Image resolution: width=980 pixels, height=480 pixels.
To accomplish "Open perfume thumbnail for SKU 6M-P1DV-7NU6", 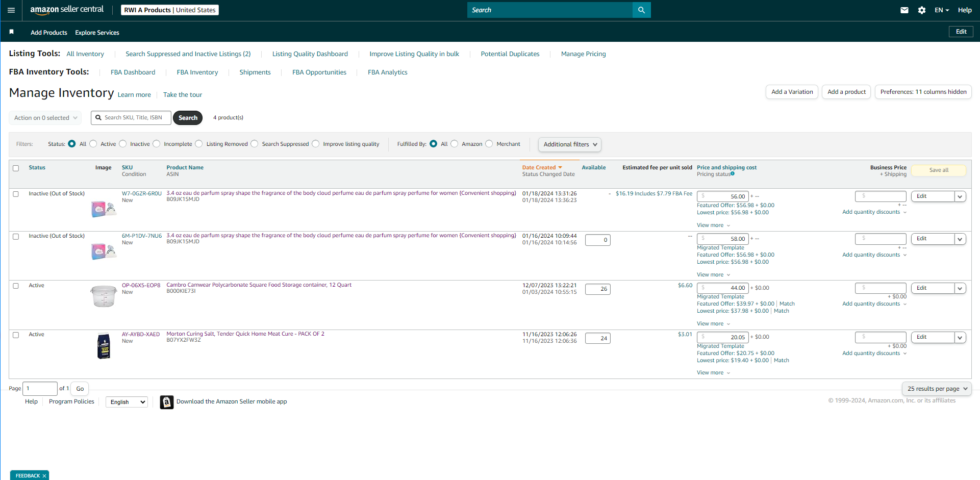I will 104,251.
